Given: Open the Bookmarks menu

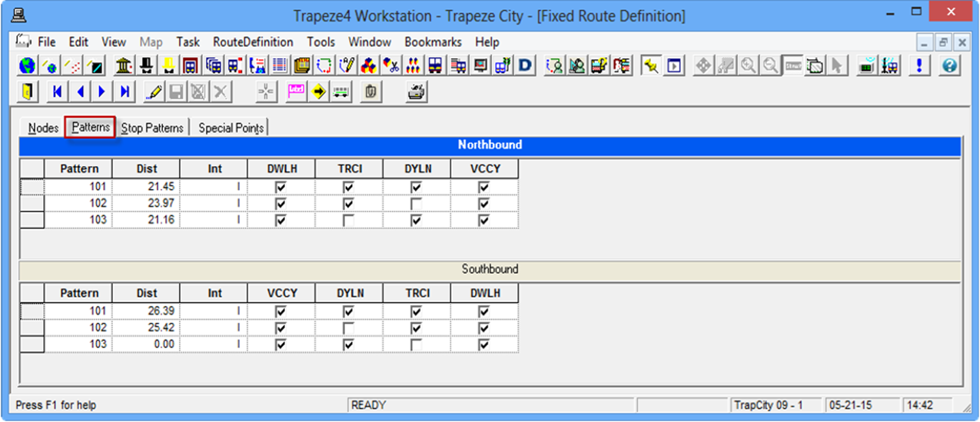Looking at the screenshot, I should pos(433,42).
